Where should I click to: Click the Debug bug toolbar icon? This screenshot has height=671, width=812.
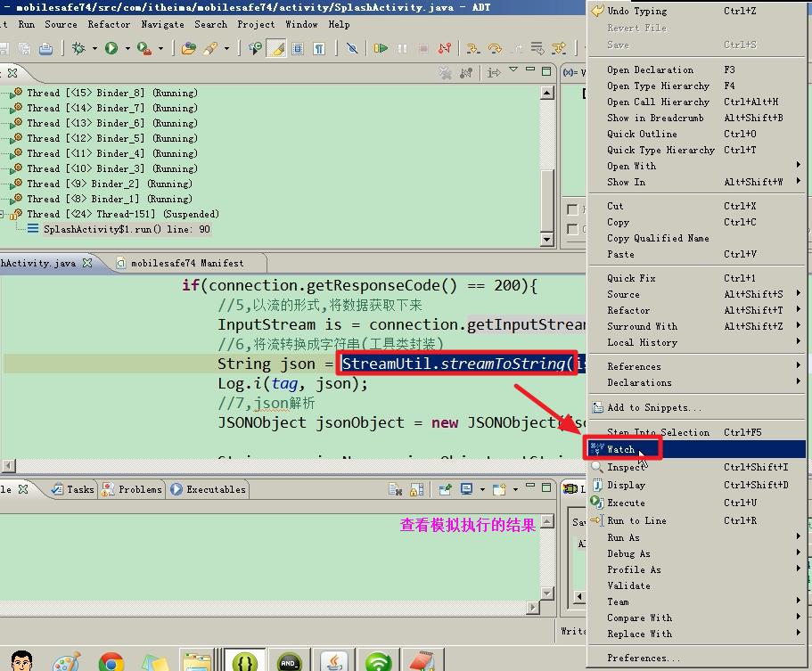78,48
